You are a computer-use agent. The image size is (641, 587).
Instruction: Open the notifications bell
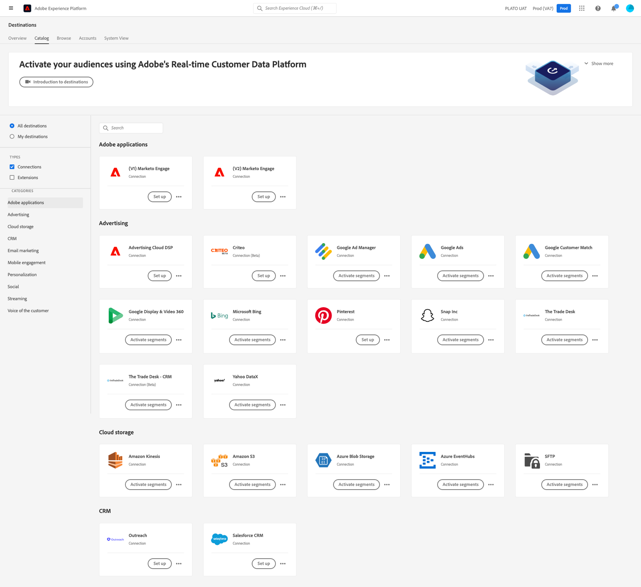[614, 8]
